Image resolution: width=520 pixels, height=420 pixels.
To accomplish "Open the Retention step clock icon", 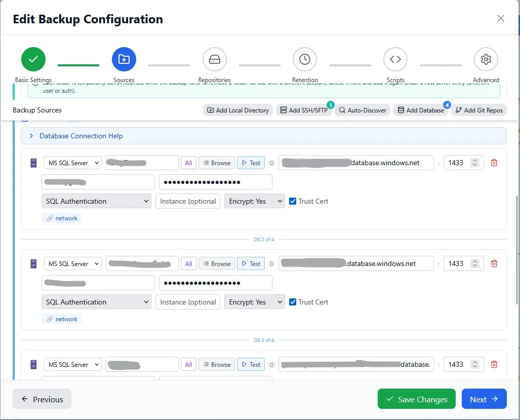I will 305,59.
